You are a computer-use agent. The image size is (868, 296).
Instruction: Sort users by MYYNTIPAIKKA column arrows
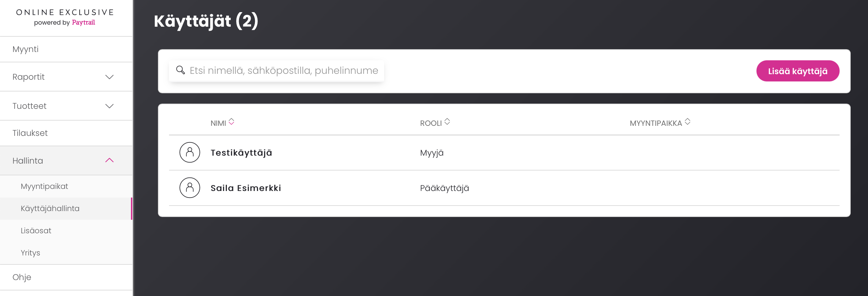tap(688, 122)
